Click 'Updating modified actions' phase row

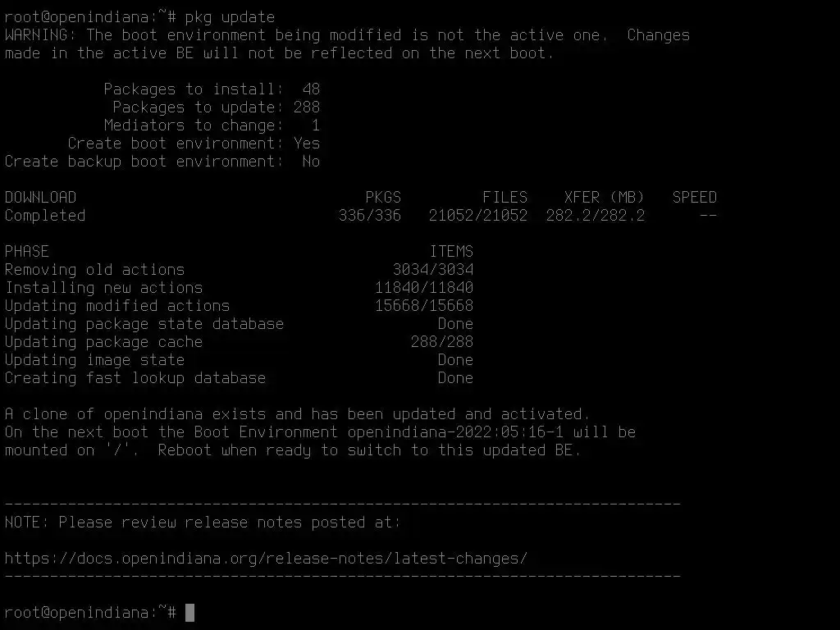[239, 305]
